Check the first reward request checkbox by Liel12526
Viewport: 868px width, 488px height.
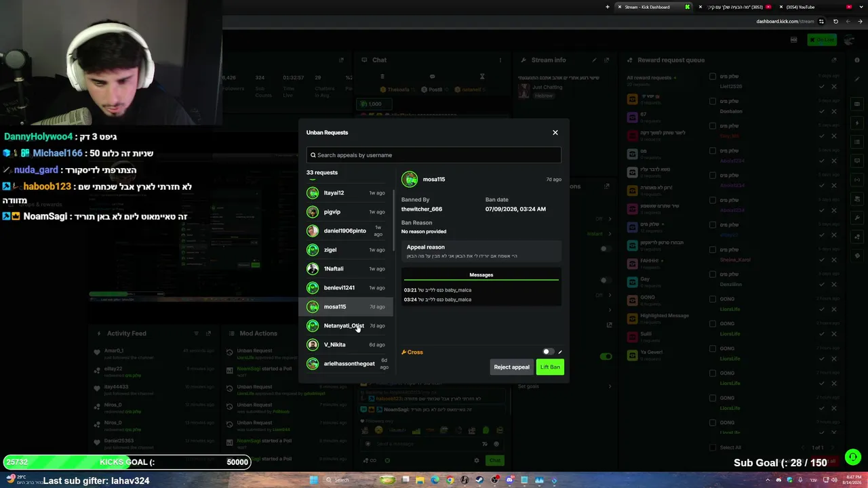(x=713, y=77)
